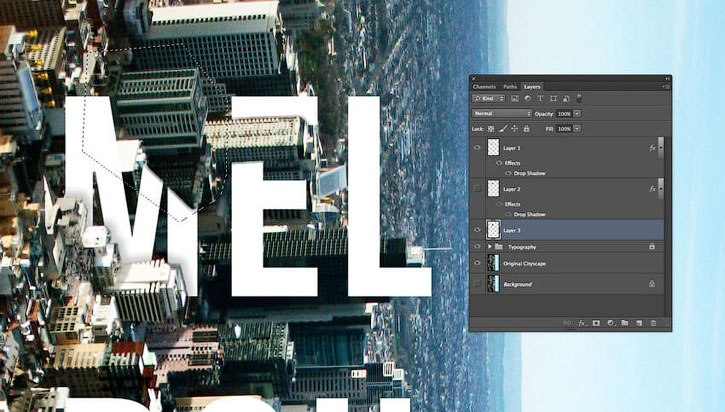Toggle the layer filtering switch
Screen dimensions: 725x412
click(x=579, y=98)
